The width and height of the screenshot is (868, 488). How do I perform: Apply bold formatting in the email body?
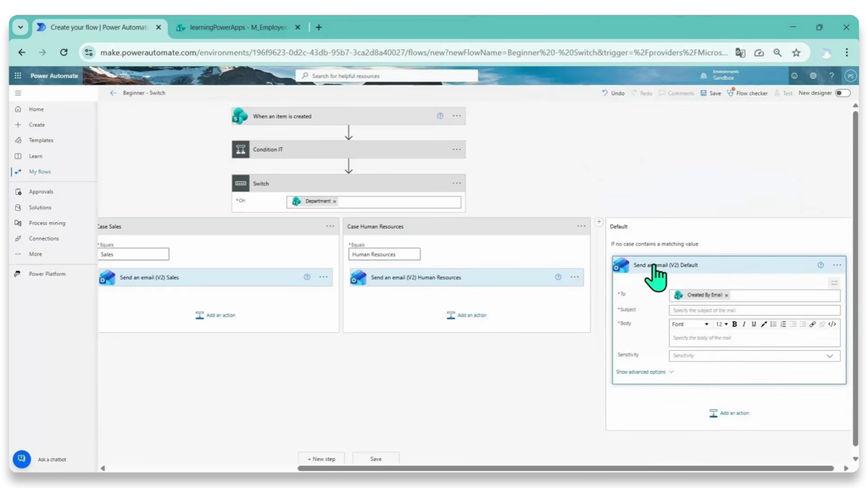coord(735,324)
